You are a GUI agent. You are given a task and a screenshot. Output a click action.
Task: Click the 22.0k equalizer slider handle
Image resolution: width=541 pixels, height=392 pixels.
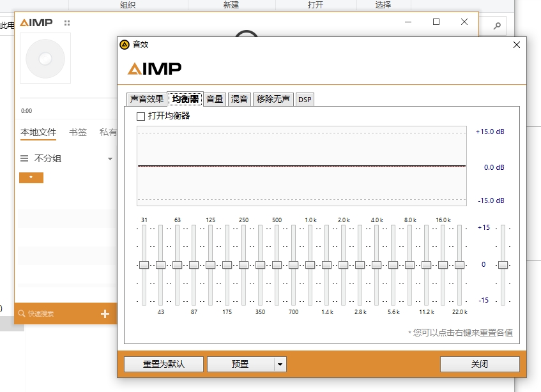point(459,265)
